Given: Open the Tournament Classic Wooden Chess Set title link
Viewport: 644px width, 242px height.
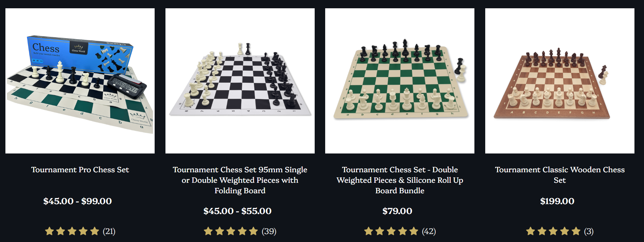Looking at the screenshot, I should [x=560, y=175].
